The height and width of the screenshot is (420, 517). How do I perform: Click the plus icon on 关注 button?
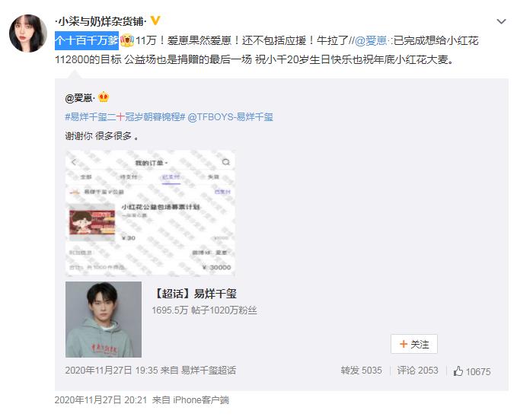tap(403, 344)
